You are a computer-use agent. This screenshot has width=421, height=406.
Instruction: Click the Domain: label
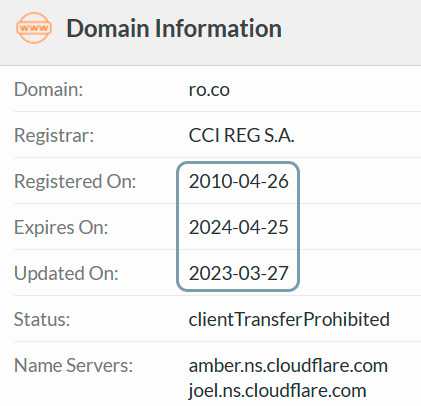[48, 90]
